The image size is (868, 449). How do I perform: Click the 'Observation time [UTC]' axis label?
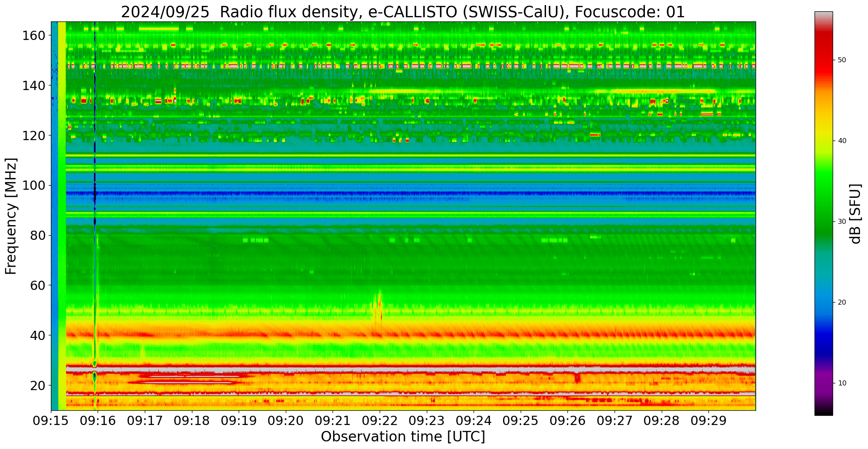click(x=403, y=436)
